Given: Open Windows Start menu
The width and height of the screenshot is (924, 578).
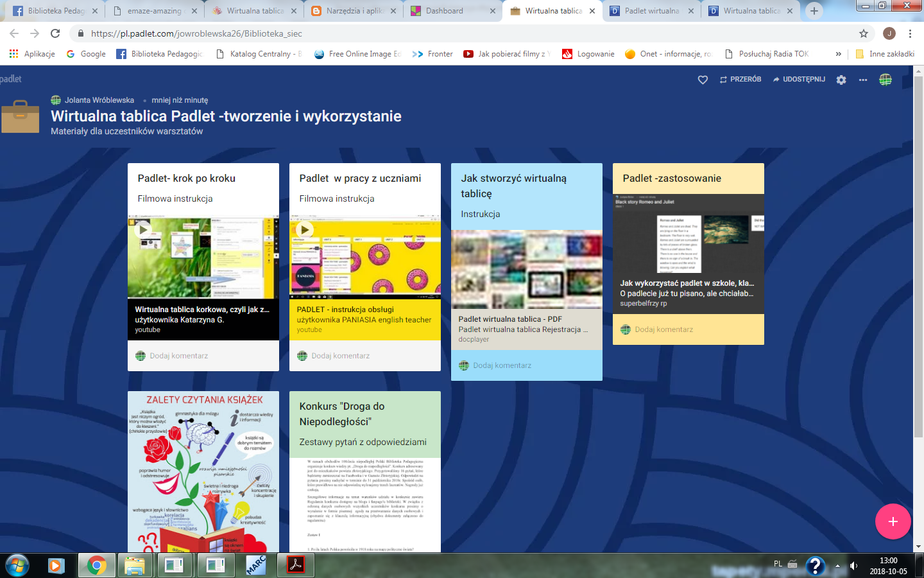Looking at the screenshot, I should (17, 565).
